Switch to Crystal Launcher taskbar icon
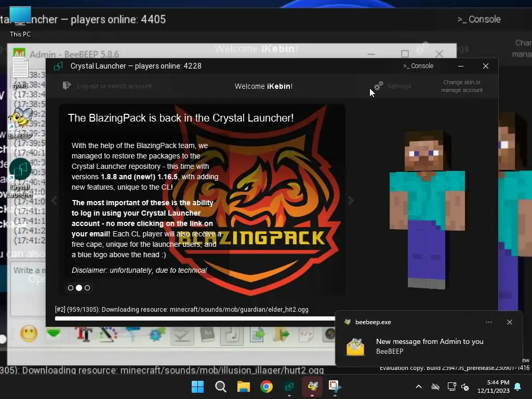This screenshot has height=399, width=532. pos(289,387)
